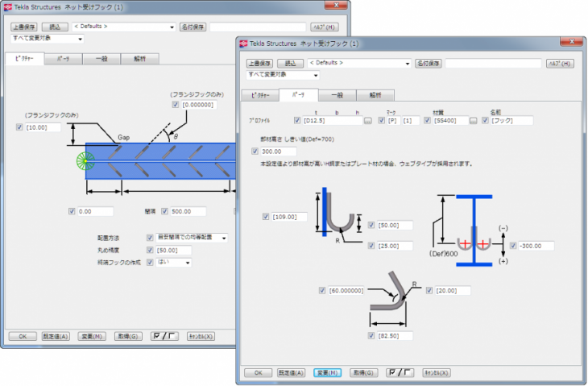Click Tekla logo icon in back window title bar
Screen dimensions: 588x386
pyautogui.click(x=8, y=7)
